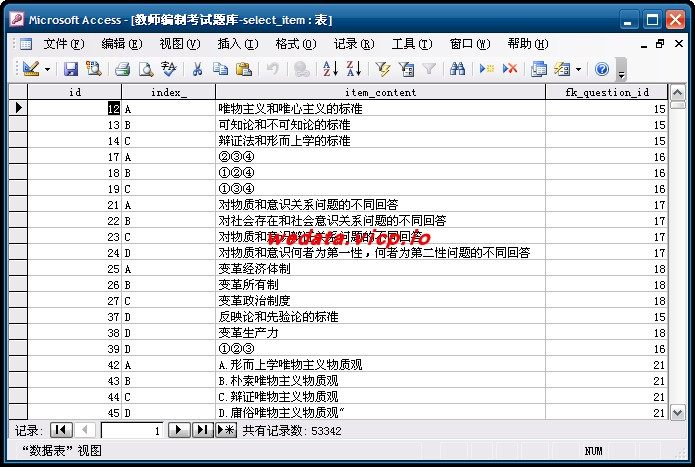This screenshot has height=467, width=695.
Task: Open Filter By Form icon
Action: (x=406, y=69)
